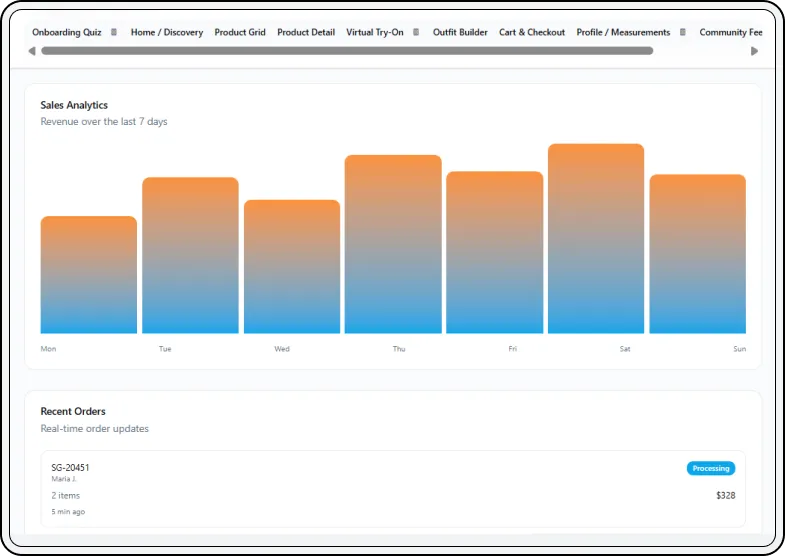Go to the Product Grid tab
Screen dimensions: 785x556
pyautogui.click(x=240, y=32)
